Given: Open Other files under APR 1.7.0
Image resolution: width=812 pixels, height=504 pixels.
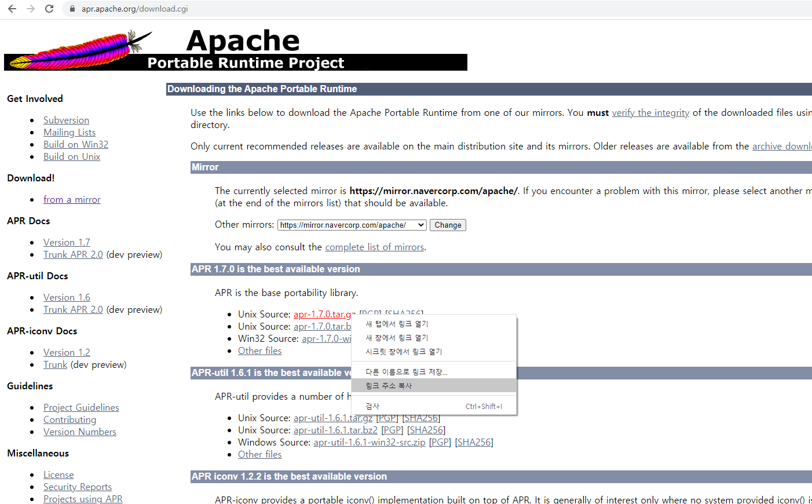Looking at the screenshot, I should (x=259, y=350).
